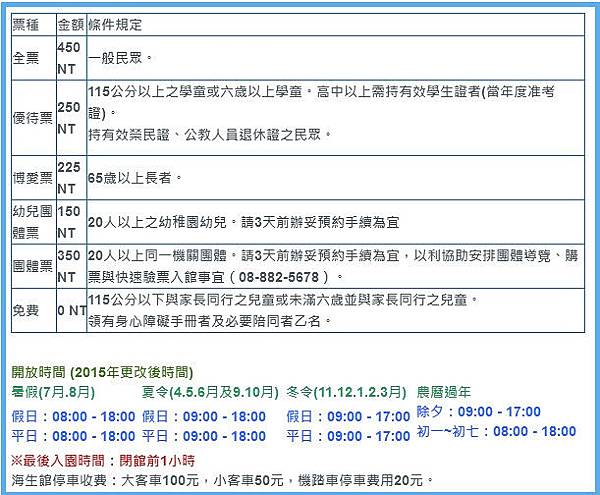Click summer vacation 假日 08:00 - 18:00 hours
This screenshot has width=600, height=495.
[73, 416]
